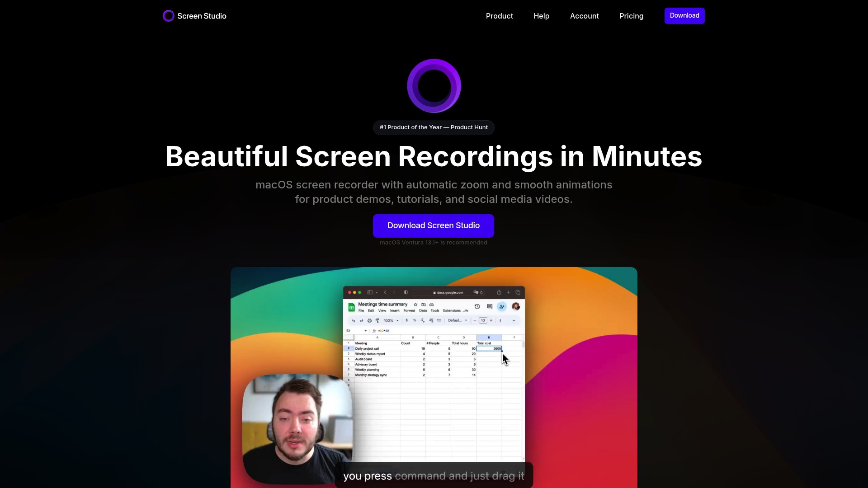Viewport: 868px width, 488px height.
Task: Open the Default font dropdown in Sheets
Action: pos(458,321)
